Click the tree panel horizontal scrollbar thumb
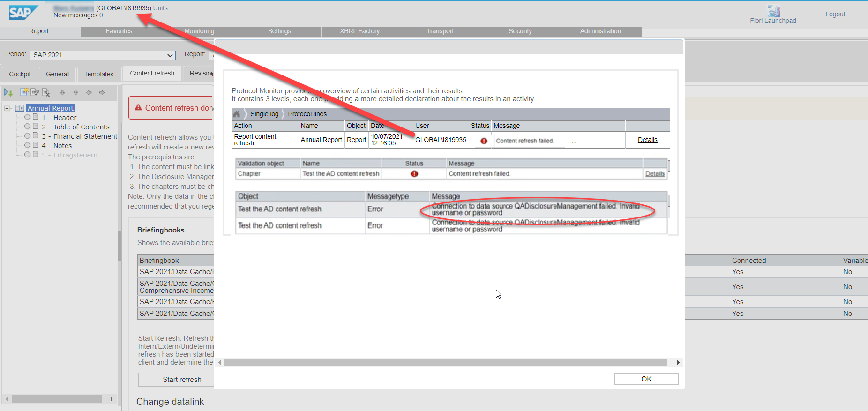This screenshot has height=411, width=868. (57, 399)
